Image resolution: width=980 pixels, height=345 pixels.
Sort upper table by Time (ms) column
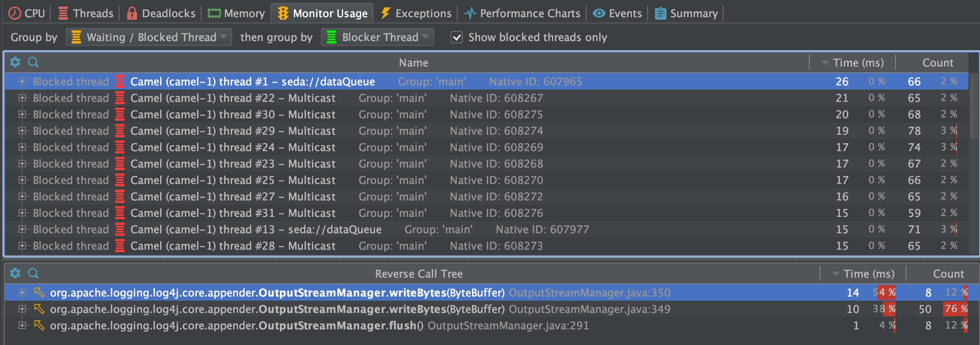[x=858, y=62]
